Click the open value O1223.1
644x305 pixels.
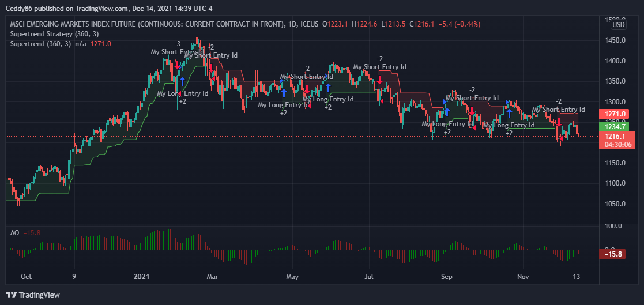tap(335, 25)
